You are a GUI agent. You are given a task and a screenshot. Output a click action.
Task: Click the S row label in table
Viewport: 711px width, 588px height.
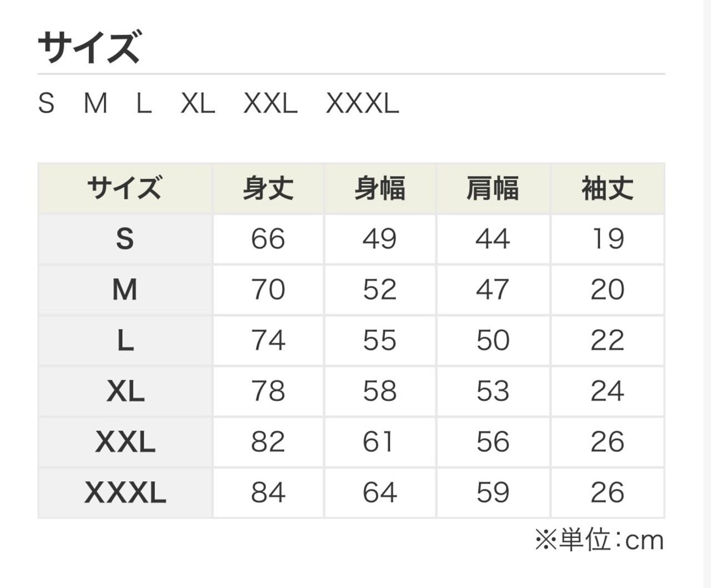coord(125,239)
